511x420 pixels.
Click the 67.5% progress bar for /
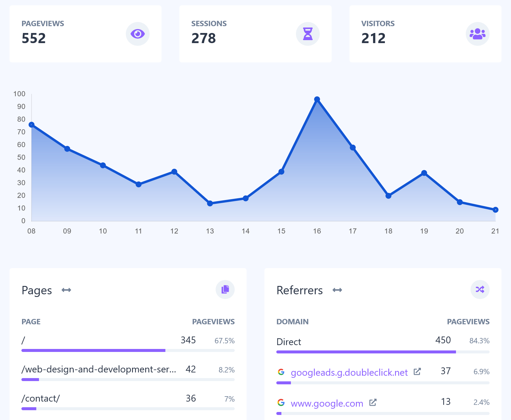tap(128, 350)
